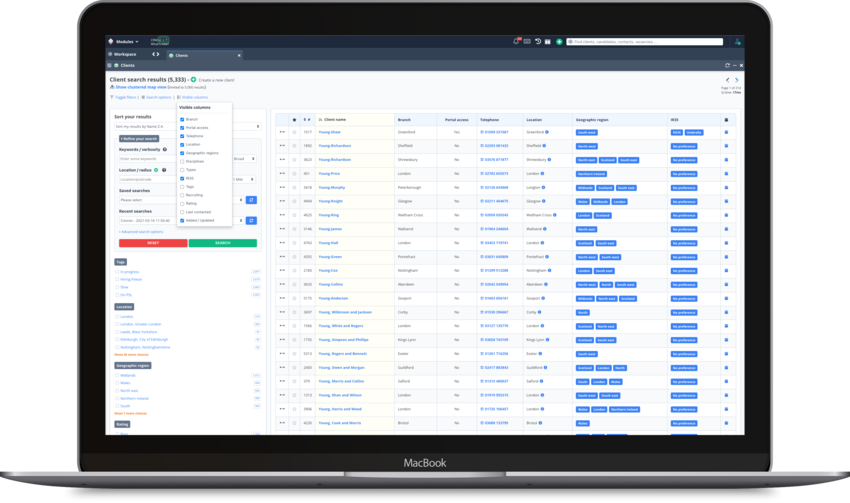Open row actions for Young-Hall
The image size is (850, 503).
(282, 243)
